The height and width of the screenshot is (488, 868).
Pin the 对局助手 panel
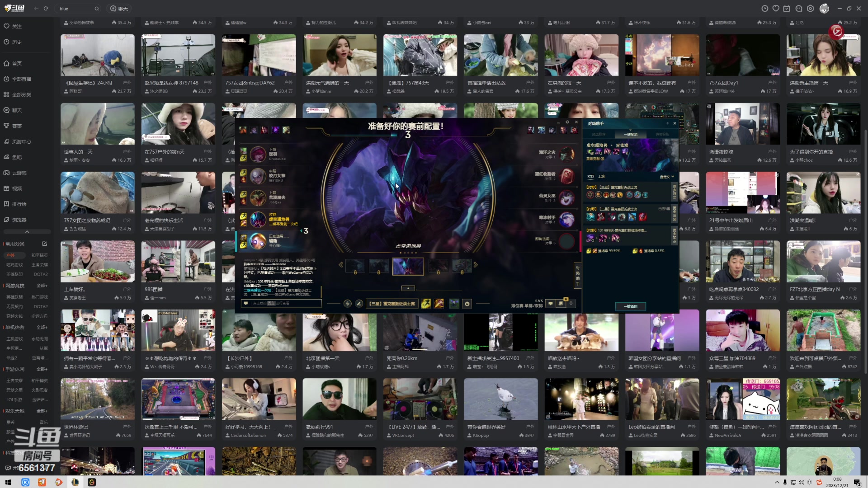click(x=667, y=123)
